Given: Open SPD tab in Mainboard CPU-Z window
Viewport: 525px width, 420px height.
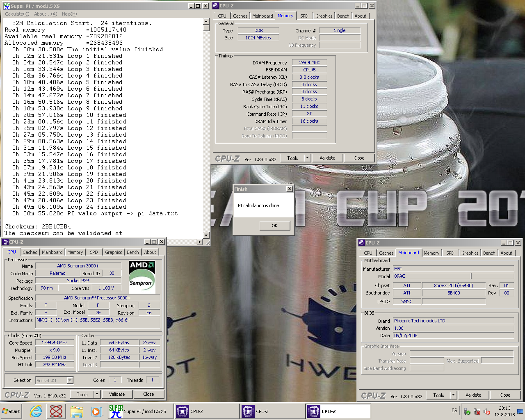Looking at the screenshot, I should tap(450, 253).
